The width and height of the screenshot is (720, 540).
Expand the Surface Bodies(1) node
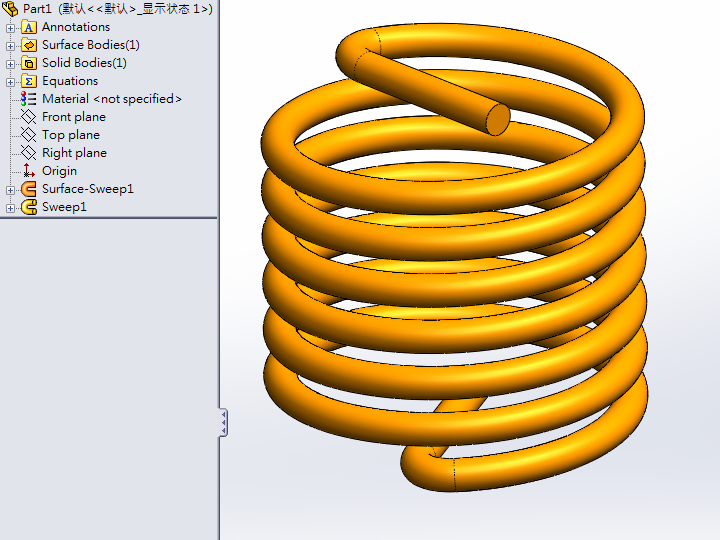click(x=10, y=46)
